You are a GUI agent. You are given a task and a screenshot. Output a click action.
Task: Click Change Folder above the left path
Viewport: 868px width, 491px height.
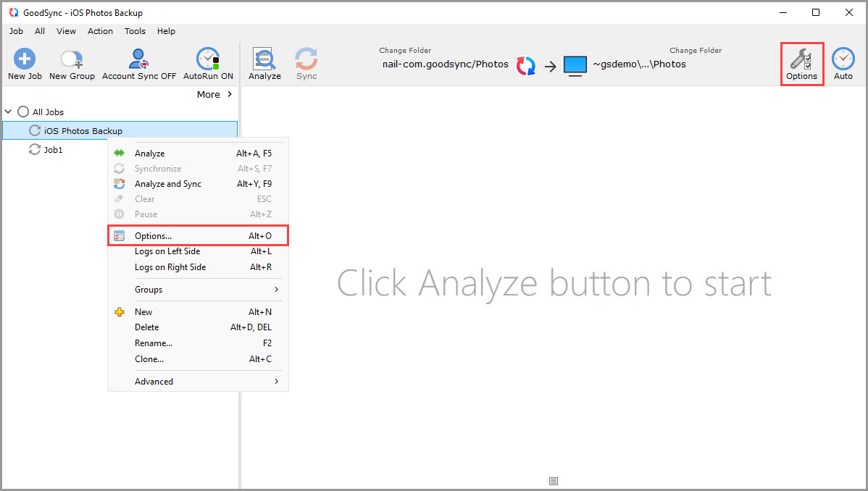(404, 50)
